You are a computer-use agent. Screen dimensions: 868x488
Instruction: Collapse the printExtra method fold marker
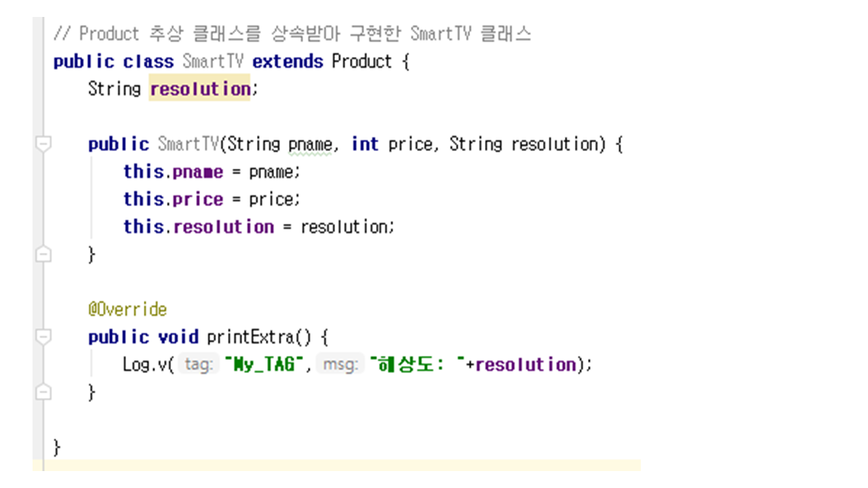43,337
